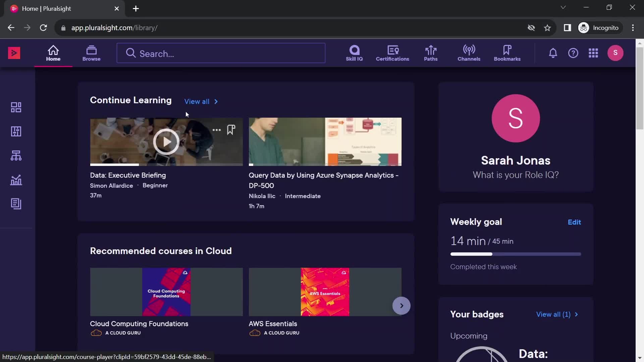The height and width of the screenshot is (362, 644).
Task: Click Cloud Computing Foundations course thumbnail
Action: (166, 292)
